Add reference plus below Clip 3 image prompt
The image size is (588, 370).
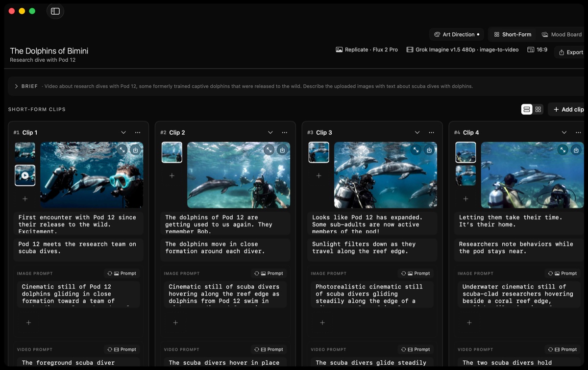coord(322,322)
